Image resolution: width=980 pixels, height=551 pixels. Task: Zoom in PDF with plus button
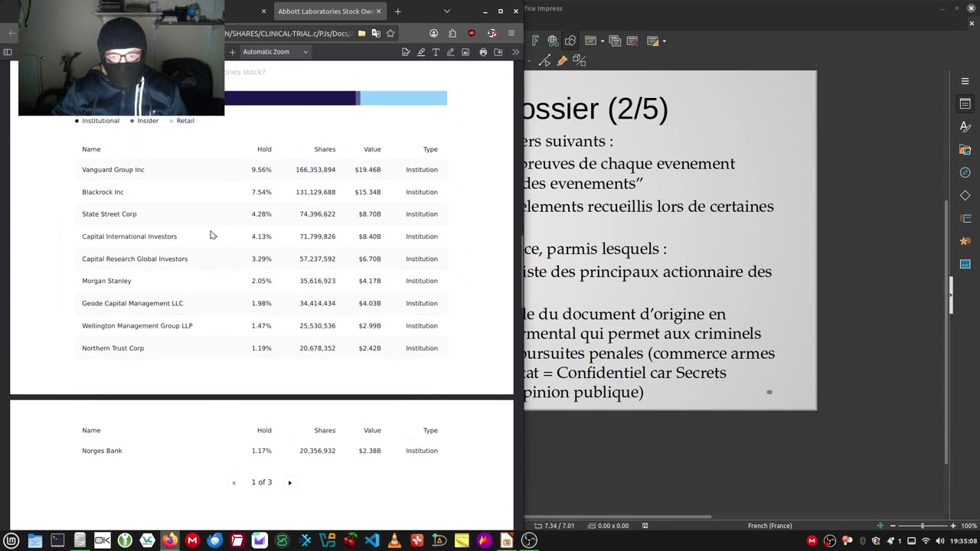pos(232,52)
